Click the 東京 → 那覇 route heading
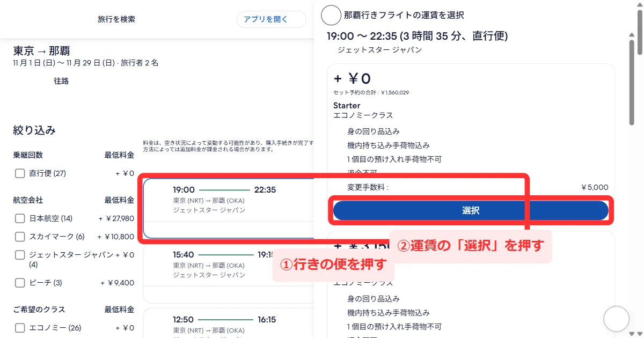 pyautogui.click(x=41, y=51)
